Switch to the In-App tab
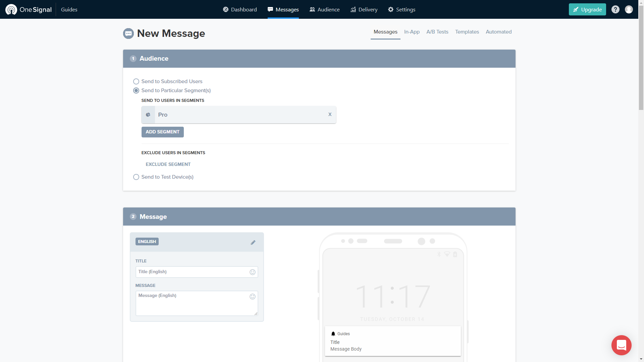644x362 pixels. pyautogui.click(x=412, y=32)
